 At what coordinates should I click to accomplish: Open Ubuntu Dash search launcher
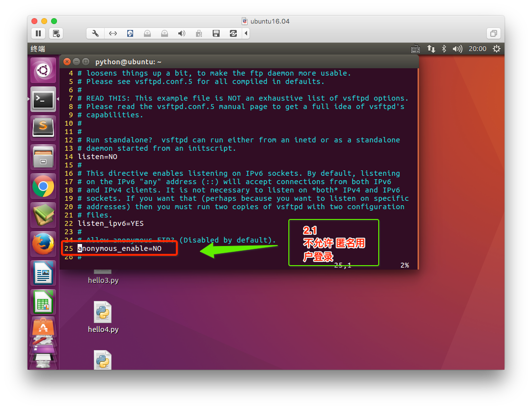click(x=43, y=71)
